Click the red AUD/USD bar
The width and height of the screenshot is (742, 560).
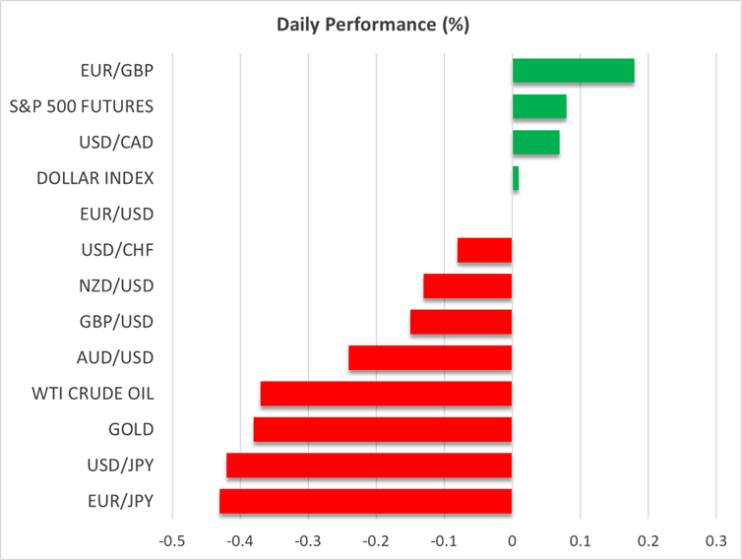coord(430,357)
